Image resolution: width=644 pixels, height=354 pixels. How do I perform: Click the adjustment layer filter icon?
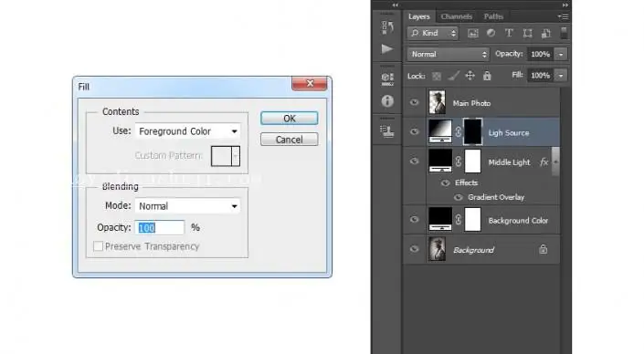(x=491, y=33)
